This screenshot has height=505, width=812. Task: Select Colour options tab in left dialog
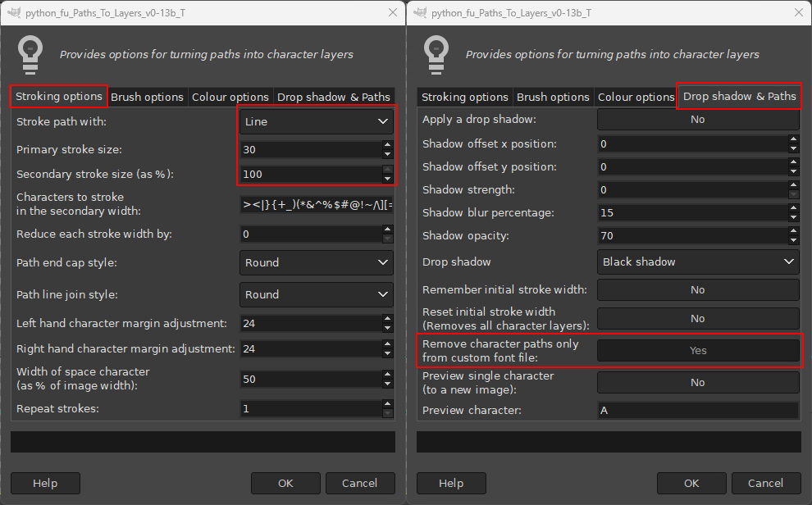(230, 98)
